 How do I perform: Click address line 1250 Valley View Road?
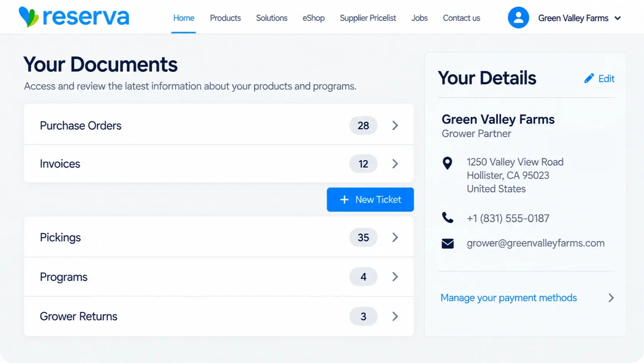[x=515, y=162]
